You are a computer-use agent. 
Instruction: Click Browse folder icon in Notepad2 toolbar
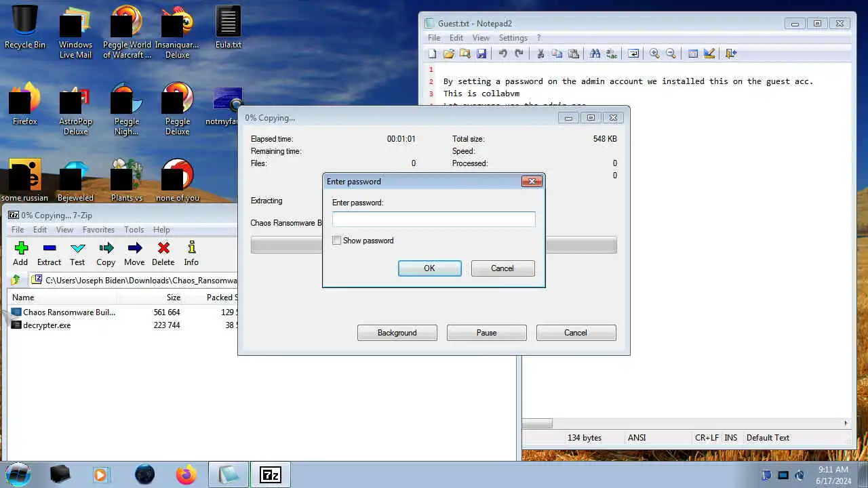click(x=465, y=54)
